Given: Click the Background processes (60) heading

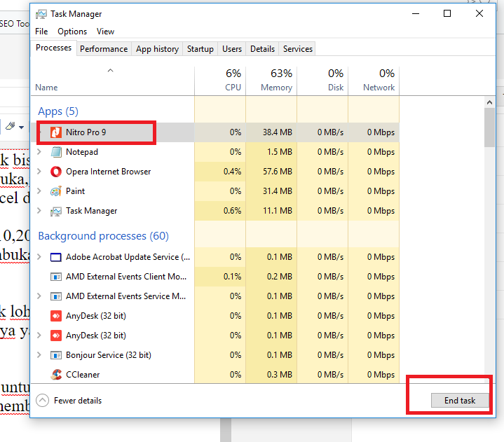Looking at the screenshot, I should point(104,236).
